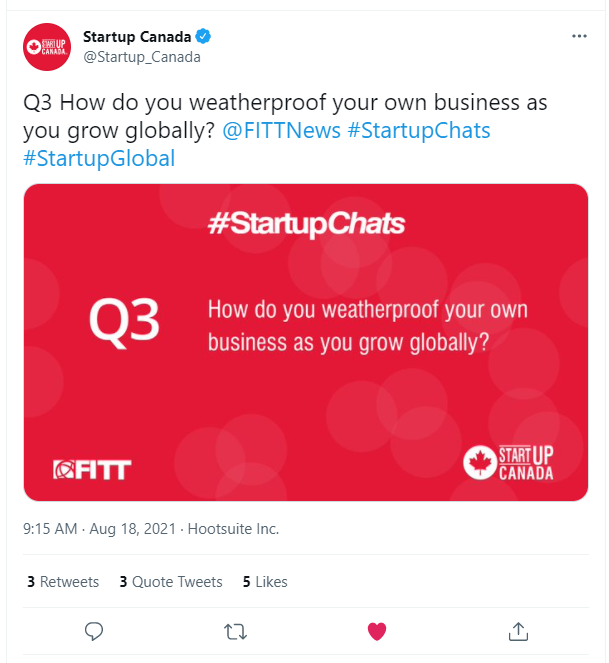This screenshot has height=663, width=609.
Task: Click the Startup Canada profile avatar
Action: tap(46, 47)
